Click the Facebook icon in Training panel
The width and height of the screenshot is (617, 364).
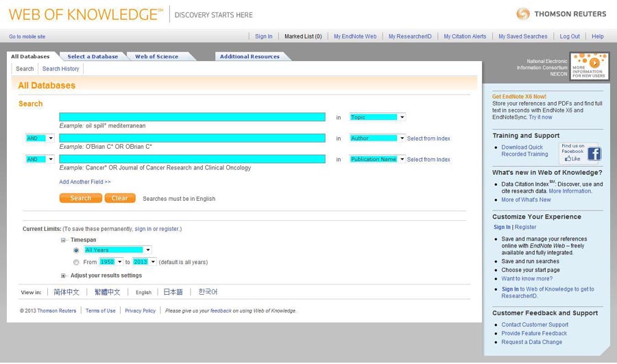pyautogui.click(x=594, y=154)
